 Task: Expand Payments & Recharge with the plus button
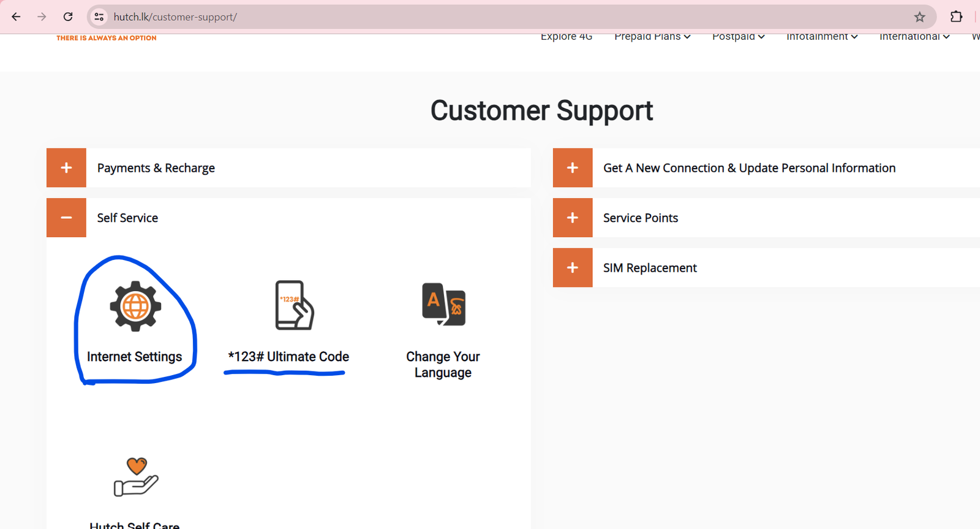pyautogui.click(x=66, y=167)
